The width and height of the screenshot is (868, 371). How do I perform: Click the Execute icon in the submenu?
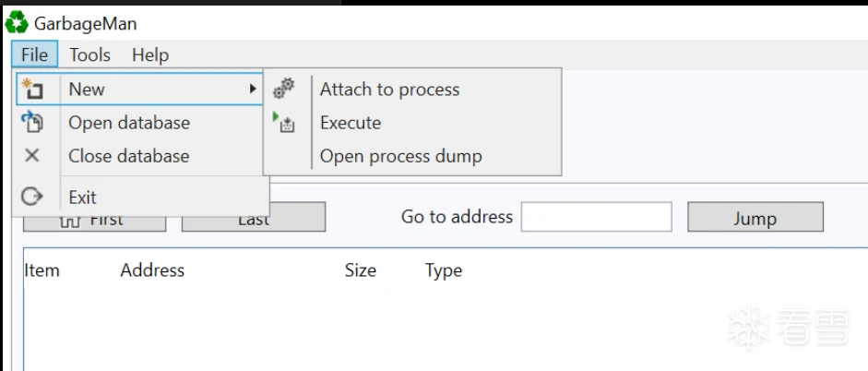pyautogui.click(x=284, y=123)
